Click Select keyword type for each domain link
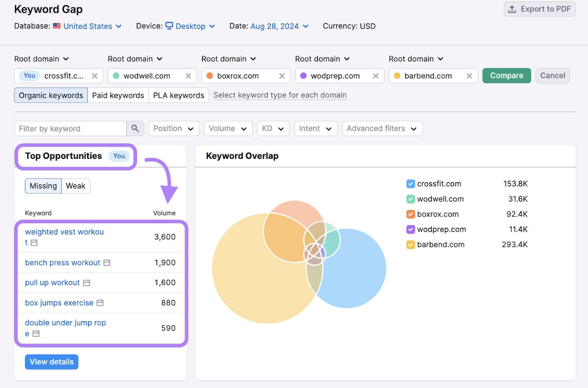This screenshot has height=388, width=588. [280, 95]
